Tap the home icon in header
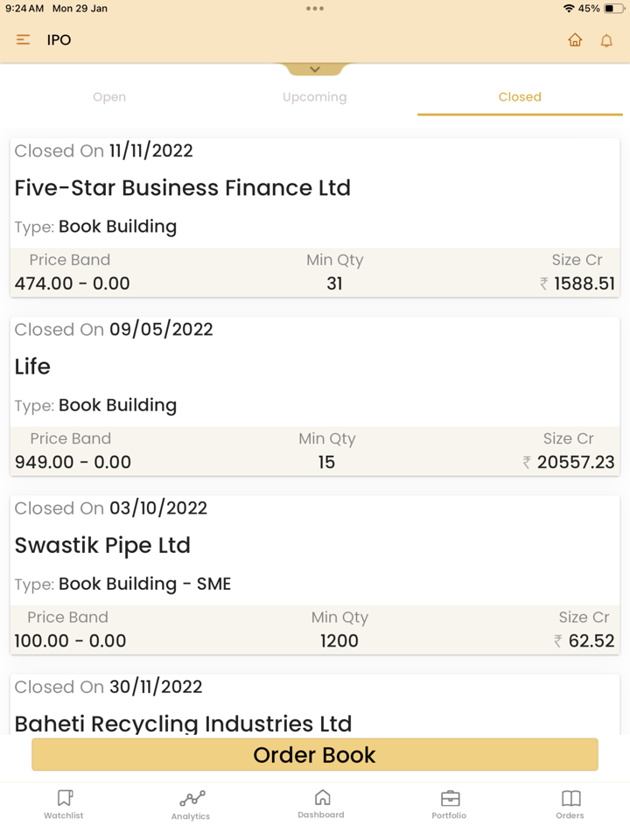Viewport: 630px width, 840px height. [x=575, y=40]
